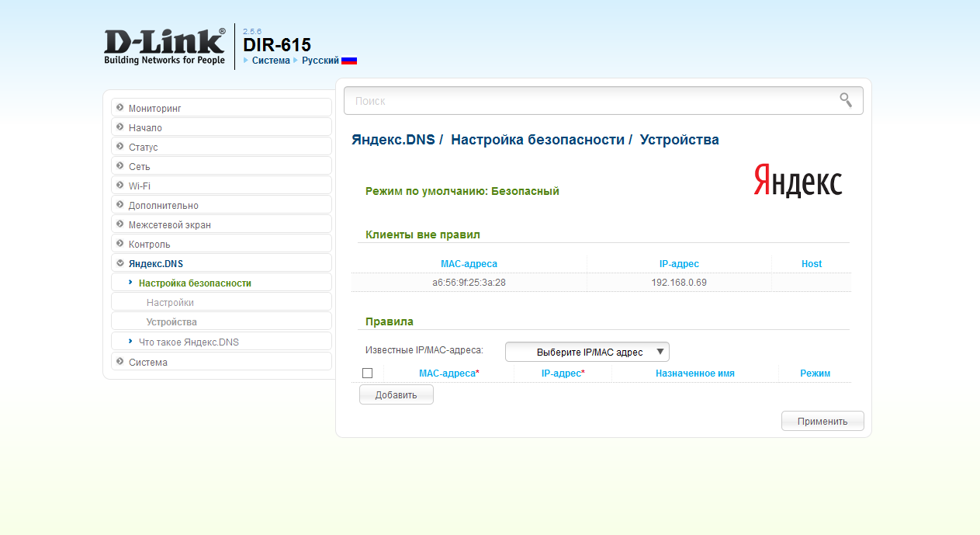Expand Что такое Яндекс.DNS arrow

[130, 341]
